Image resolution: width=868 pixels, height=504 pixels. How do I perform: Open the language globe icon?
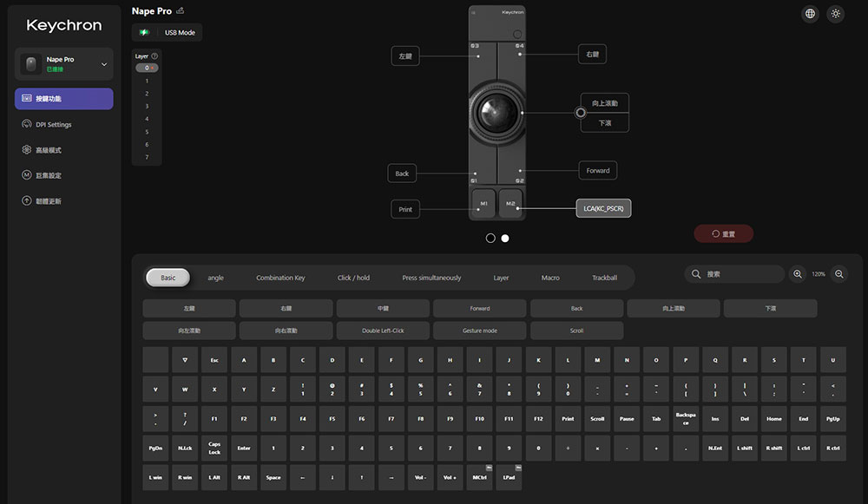tap(810, 14)
